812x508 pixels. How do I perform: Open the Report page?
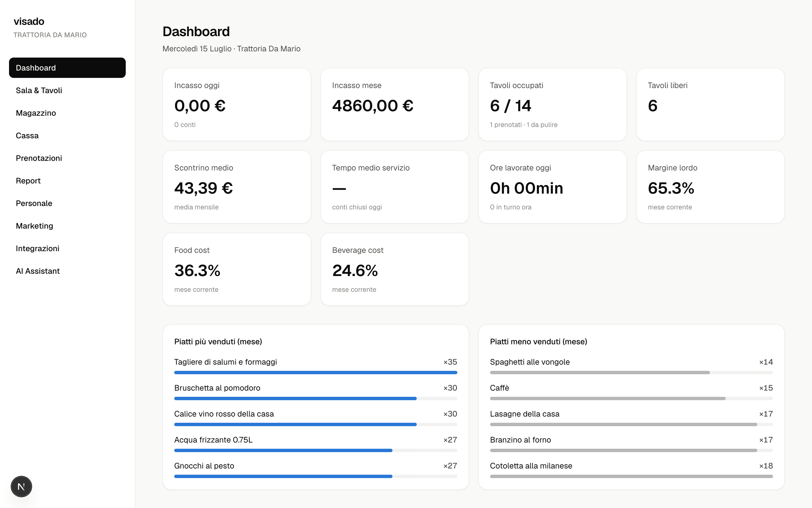[x=67, y=181]
